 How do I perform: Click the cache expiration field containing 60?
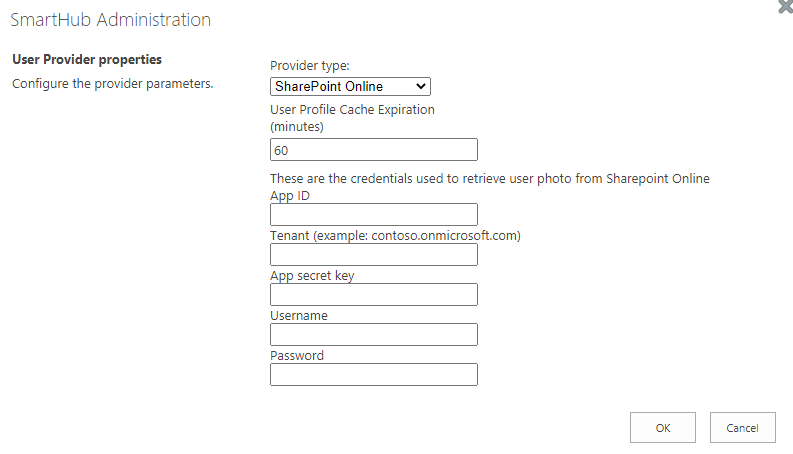point(373,150)
